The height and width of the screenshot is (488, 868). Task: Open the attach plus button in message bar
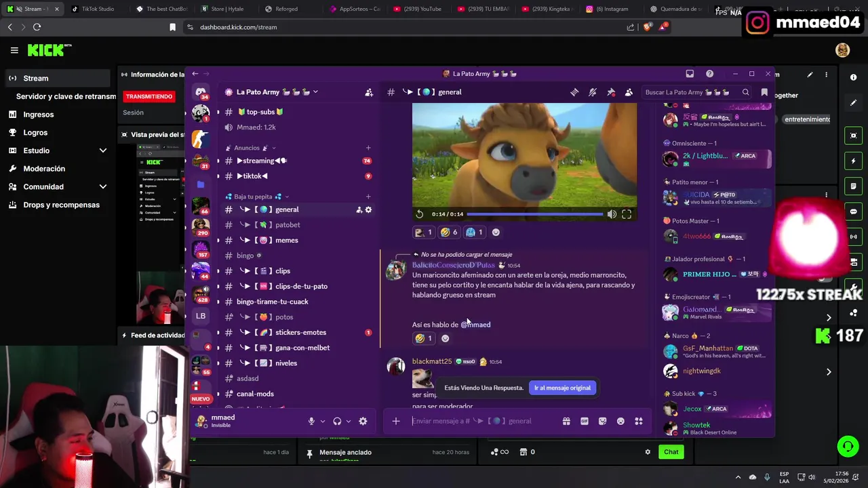396,421
